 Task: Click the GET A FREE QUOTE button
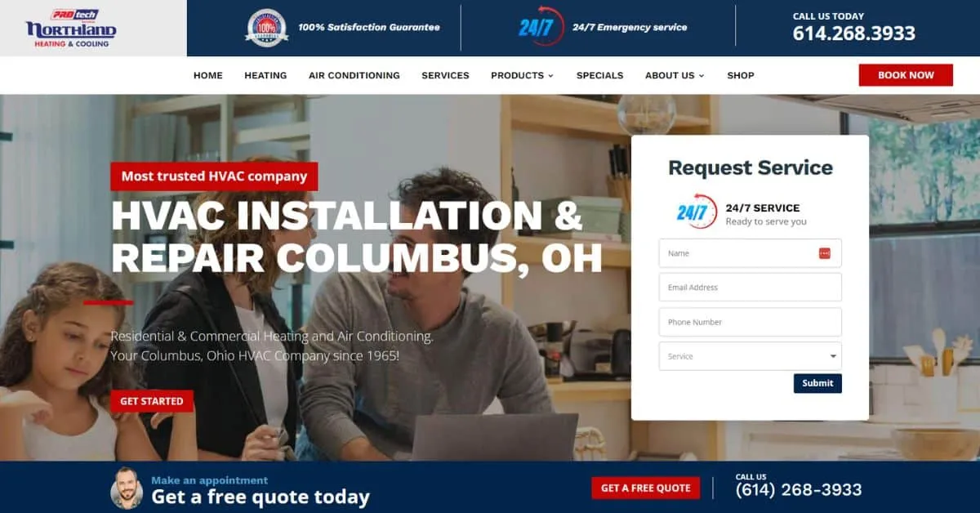click(646, 488)
